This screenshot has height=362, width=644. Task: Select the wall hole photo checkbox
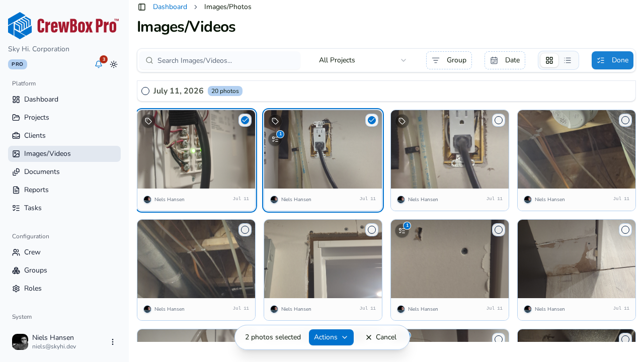click(x=499, y=230)
